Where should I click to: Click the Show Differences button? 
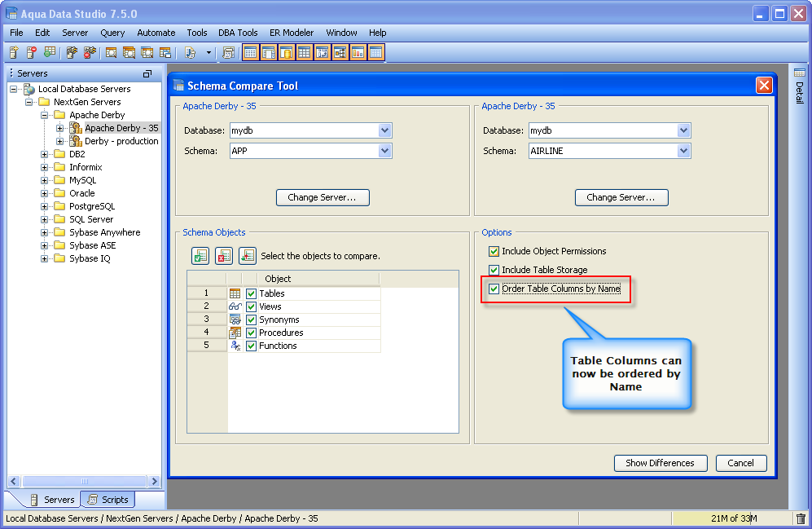tap(661, 463)
